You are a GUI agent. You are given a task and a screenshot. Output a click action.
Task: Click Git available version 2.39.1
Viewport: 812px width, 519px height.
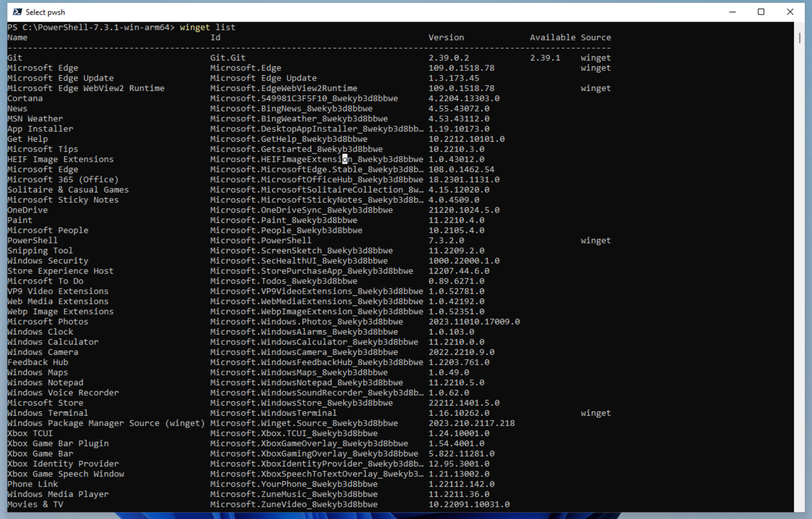pos(545,58)
